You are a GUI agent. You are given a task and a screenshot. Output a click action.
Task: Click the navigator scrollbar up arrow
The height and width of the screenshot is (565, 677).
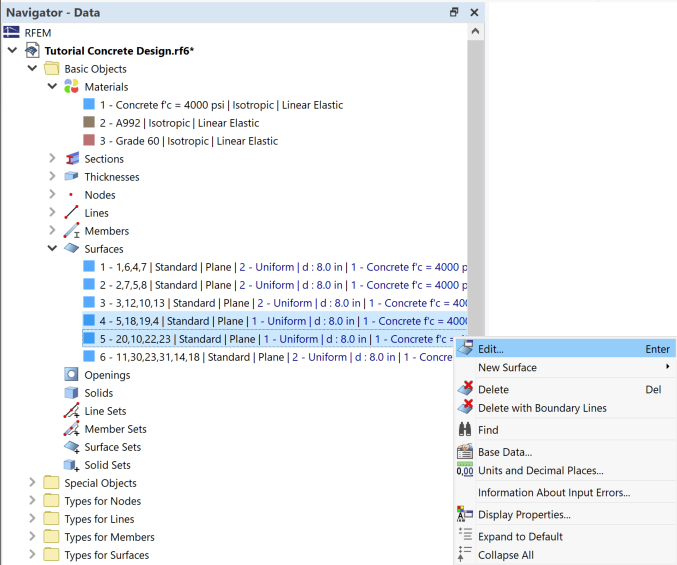(475, 31)
